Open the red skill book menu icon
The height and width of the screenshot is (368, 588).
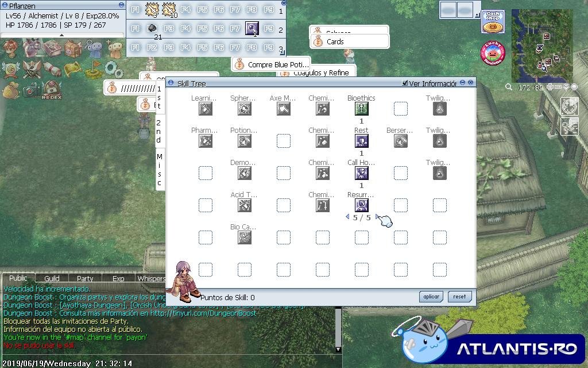(52, 48)
